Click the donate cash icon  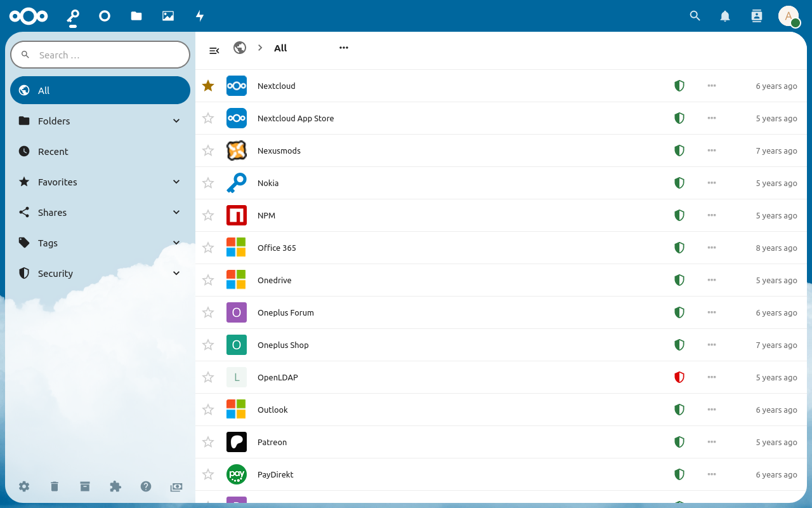pos(176,487)
